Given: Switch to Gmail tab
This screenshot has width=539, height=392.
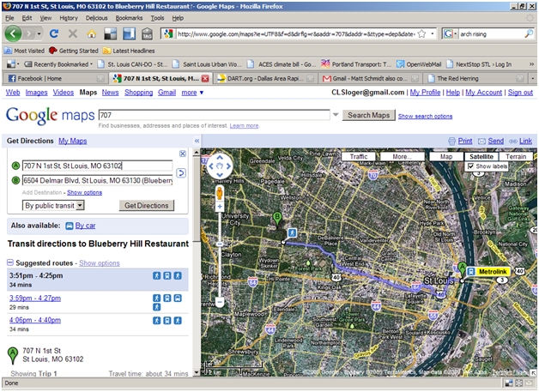Looking at the screenshot, I should pos(370,79).
